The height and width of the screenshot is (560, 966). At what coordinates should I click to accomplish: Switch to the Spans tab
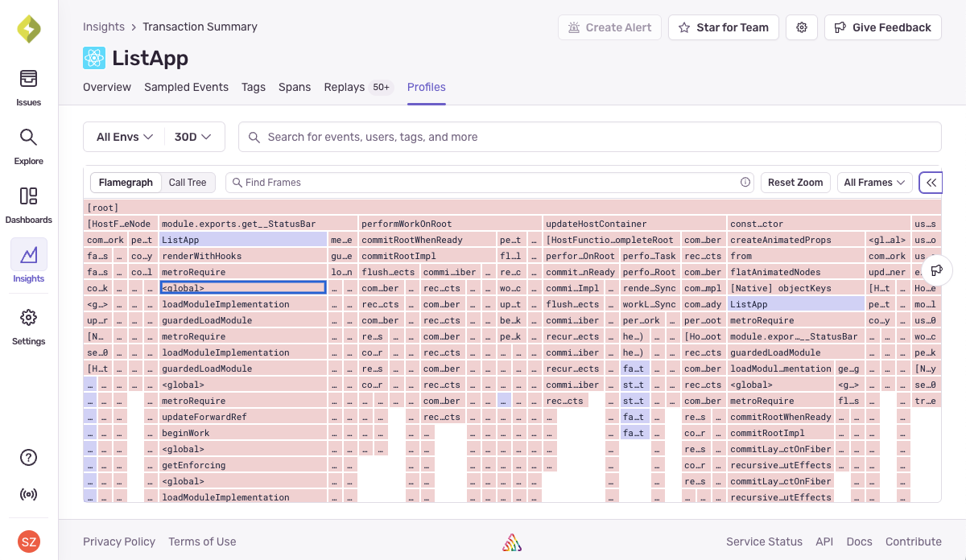(294, 87)
